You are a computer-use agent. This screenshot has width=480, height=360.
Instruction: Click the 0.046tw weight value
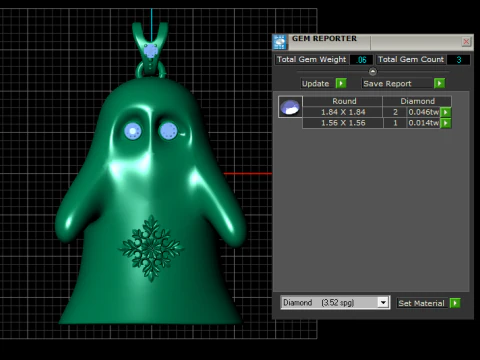(424, 112)
